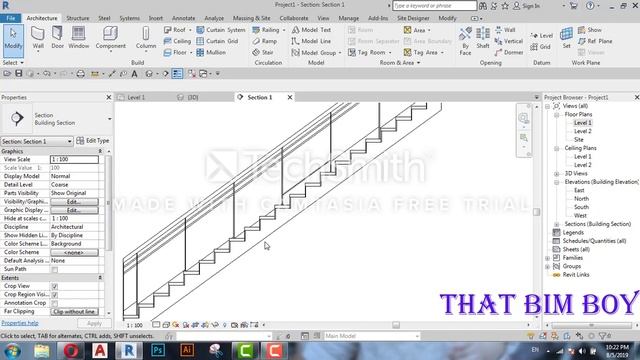The width and height of the screenshot is (640, 360).
Task: Select the Model Line tool
Action: pyautogui.click(x=311, y=41)
